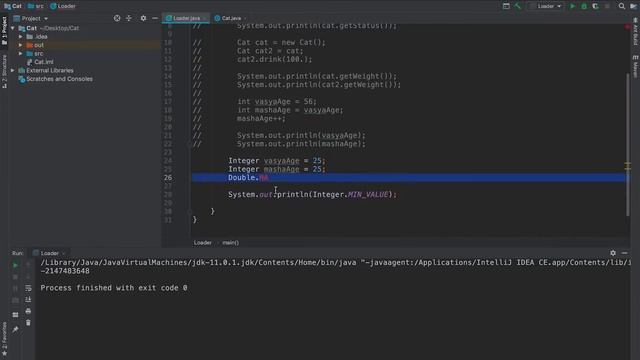Click the Stop square in Run panel
The width and height of the screenshot is (640, 360).
click(16, 277)
